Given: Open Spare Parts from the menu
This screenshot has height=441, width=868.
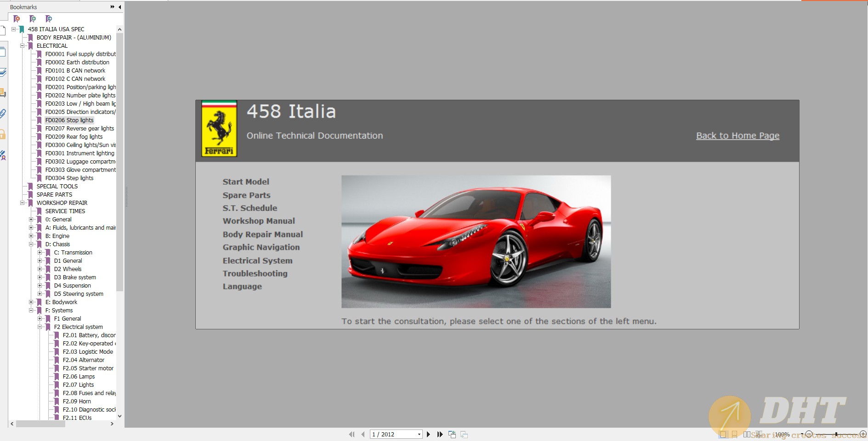Looking at the screenshot, I should pos(246,195).
